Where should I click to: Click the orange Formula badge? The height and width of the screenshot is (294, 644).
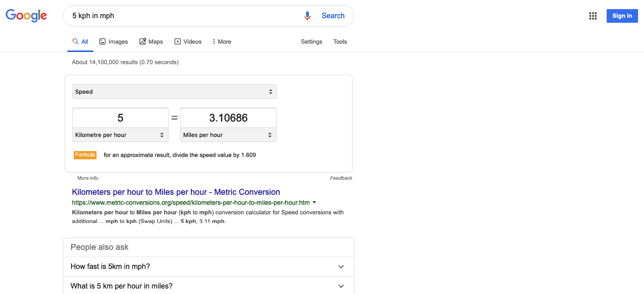pyautogui.click(x=85, y=155)
